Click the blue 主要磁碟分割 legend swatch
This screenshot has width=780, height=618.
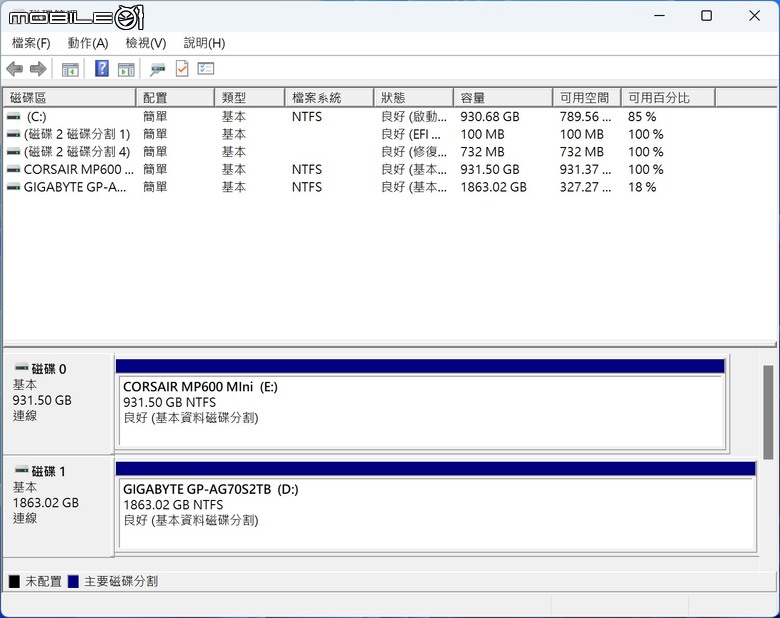(73, 581)
